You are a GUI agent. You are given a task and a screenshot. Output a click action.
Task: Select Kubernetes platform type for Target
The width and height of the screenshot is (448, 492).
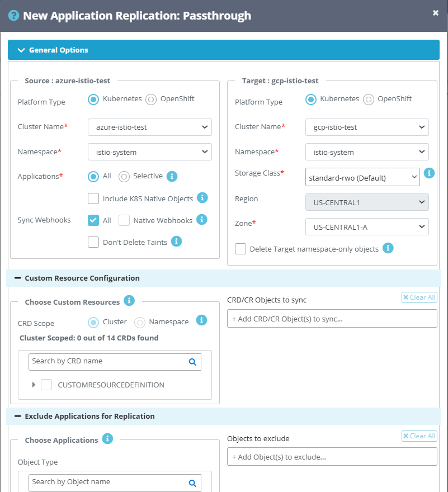tap(311, 100)
